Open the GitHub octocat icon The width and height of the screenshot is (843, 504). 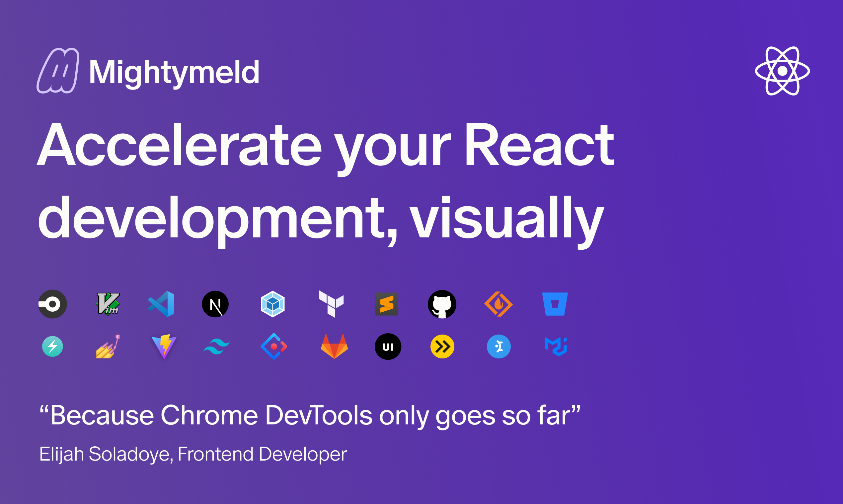[442, 304]
